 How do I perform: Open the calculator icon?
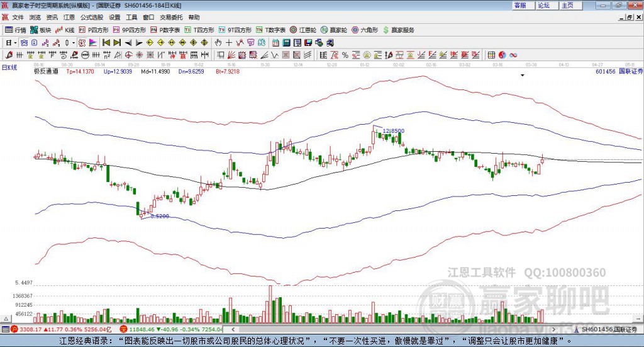tap(286, 43)
